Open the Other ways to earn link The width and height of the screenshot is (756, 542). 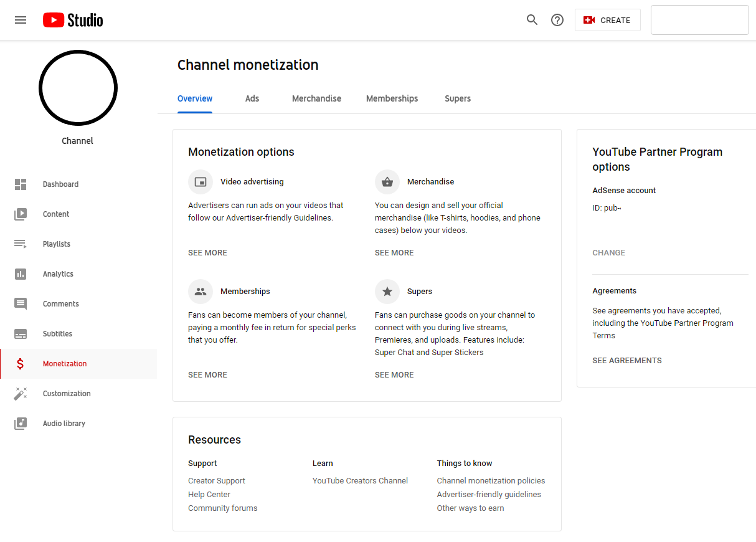[x=471, y=508]
